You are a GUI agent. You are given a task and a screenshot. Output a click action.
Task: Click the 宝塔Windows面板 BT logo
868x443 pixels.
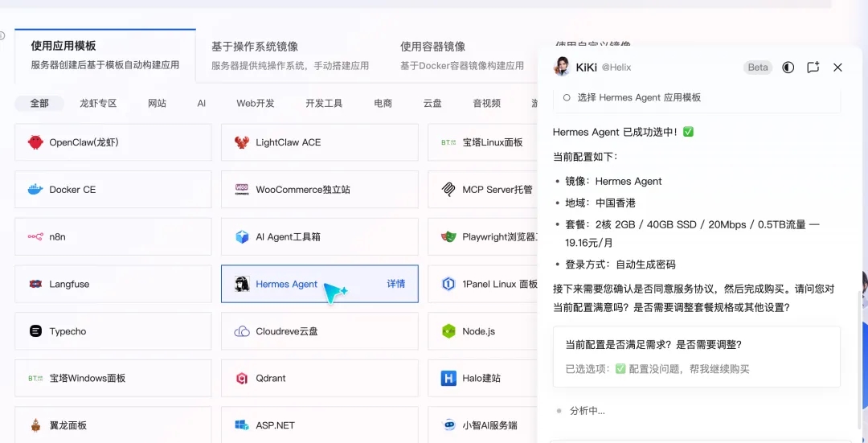coord(35,378)
